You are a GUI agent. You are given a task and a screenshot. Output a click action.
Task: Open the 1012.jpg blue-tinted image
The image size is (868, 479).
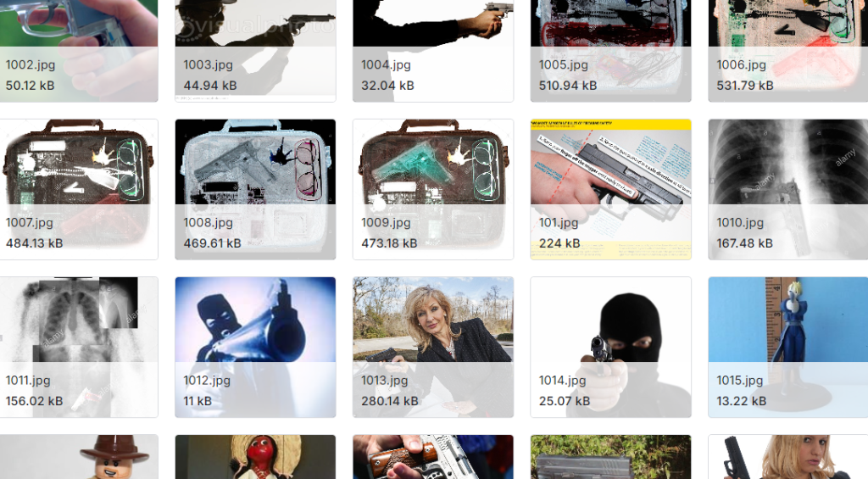pos(255,348)
